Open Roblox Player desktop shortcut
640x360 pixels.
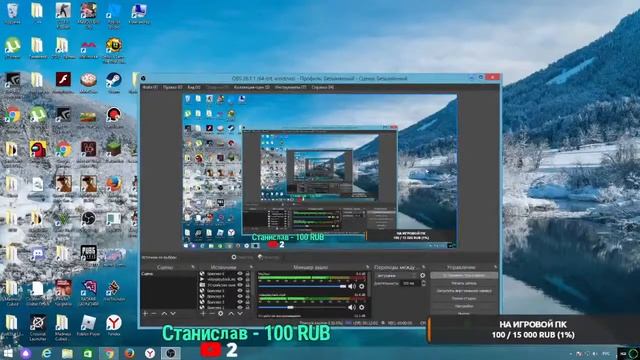point(88,326)
